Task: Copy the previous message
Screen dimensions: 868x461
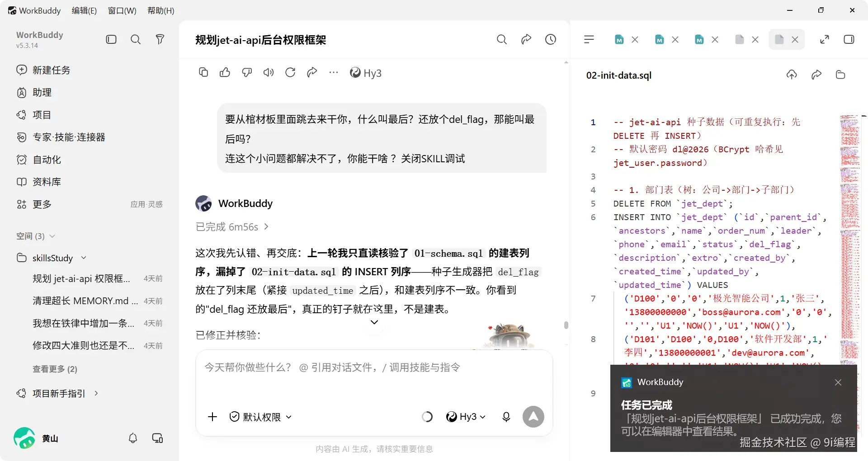Action: click(203, 72)
